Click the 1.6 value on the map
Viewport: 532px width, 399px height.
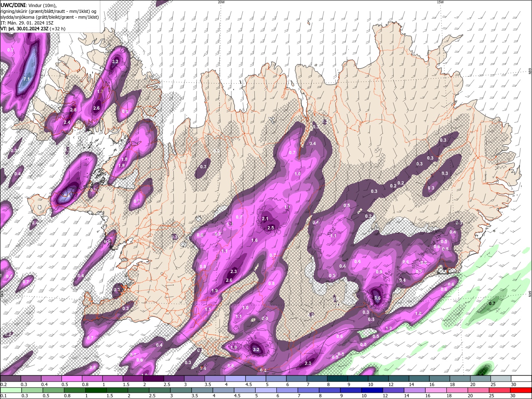255,240
